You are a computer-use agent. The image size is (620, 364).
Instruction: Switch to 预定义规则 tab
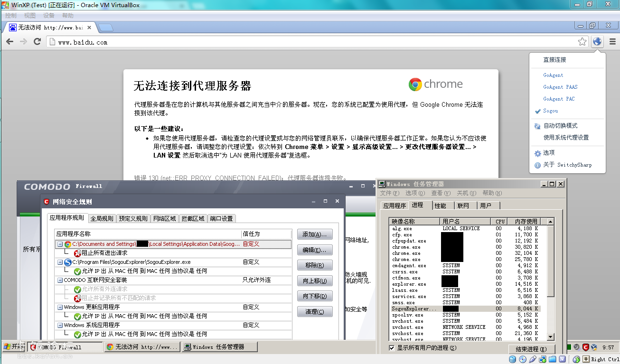133,218
